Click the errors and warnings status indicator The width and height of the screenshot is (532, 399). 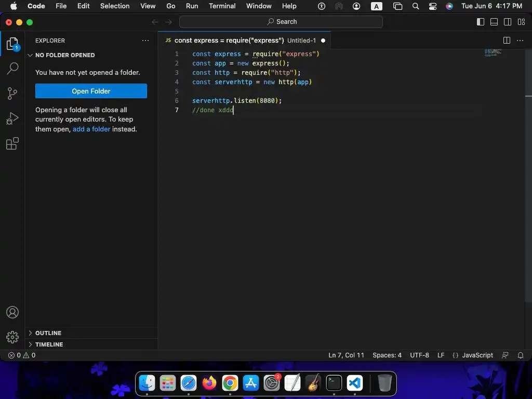coord(22,355)
